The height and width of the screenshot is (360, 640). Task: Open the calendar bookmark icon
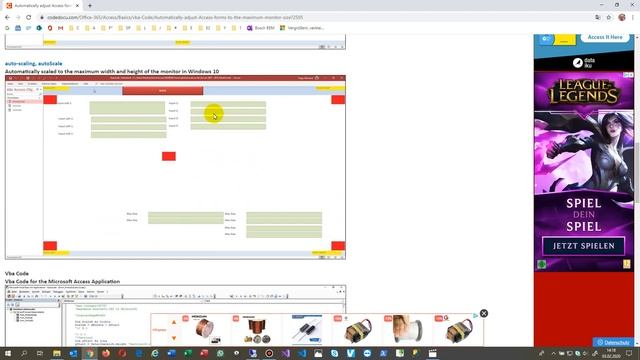[x=18, y=28]
